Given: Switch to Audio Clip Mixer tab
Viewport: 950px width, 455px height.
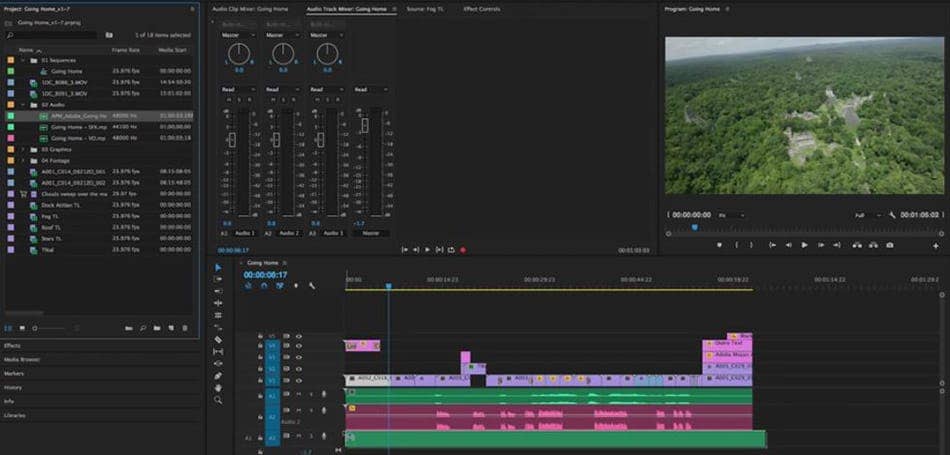Looking at the screenshot, I should coord(250,9).
